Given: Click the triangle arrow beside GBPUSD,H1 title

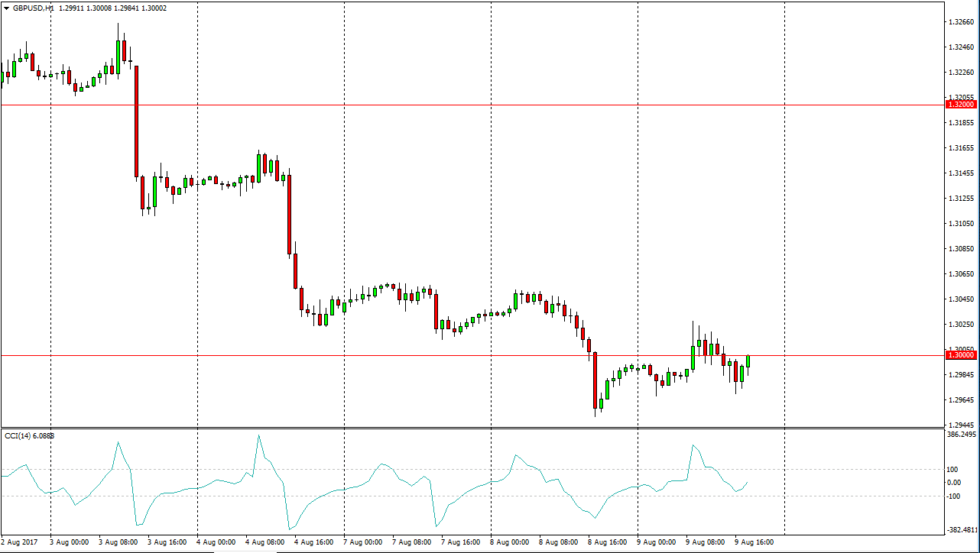Looking at the screenshot, I should coord(6,8).
